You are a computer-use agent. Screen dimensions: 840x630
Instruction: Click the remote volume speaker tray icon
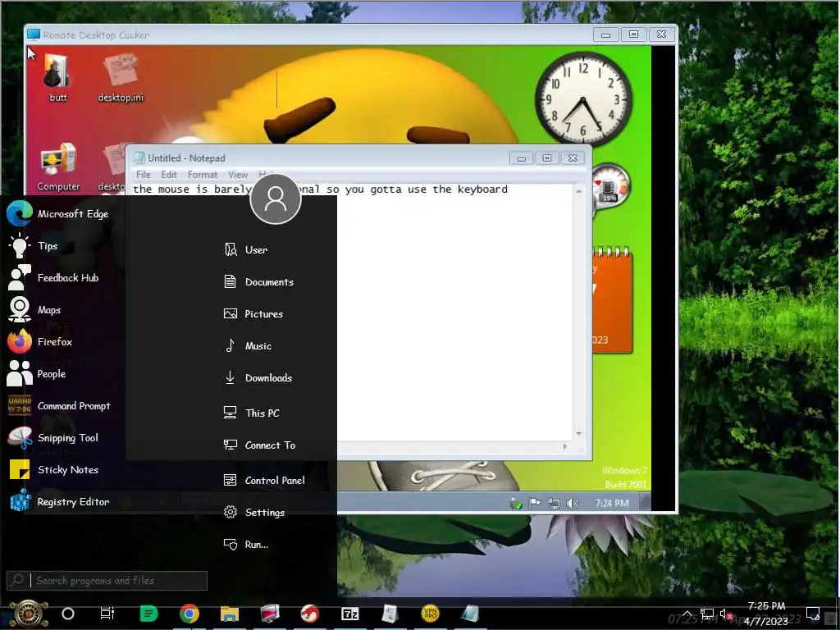click(572, 504)
